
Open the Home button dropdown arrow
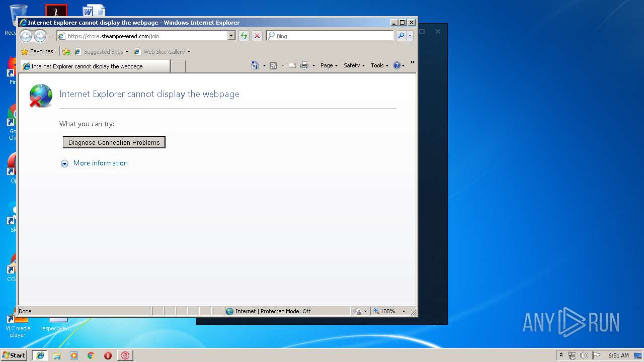pyautogui.click(x=264, y=65)
